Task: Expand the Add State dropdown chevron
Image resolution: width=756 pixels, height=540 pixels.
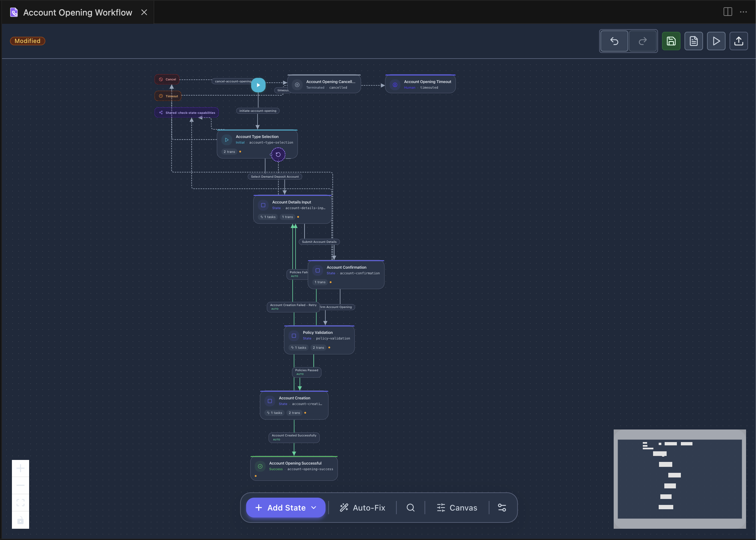Action: tap(314, 508)
